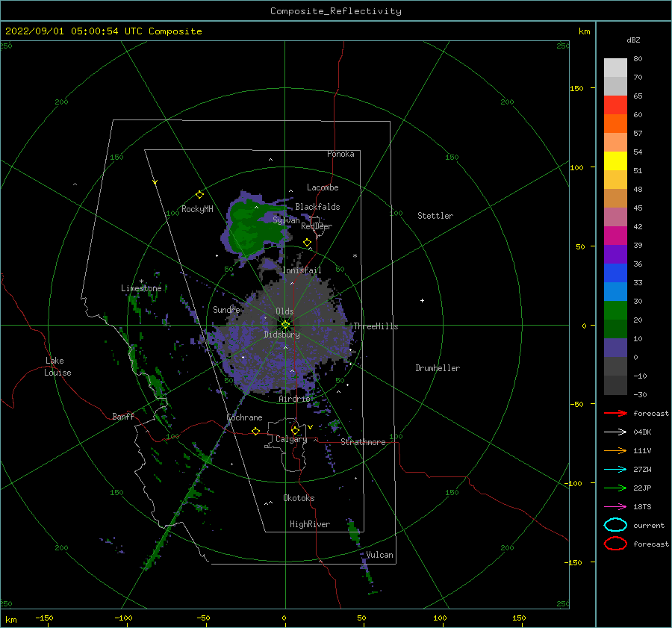Click the dBZ legend heading
This screenshot has width=672, height=628.
(633, 40)
